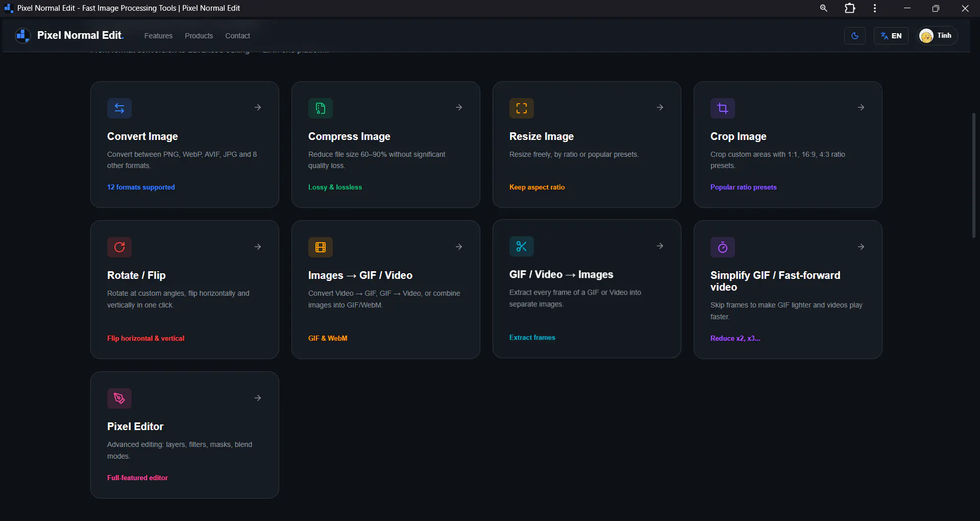
Task: Click Simplify GIF / Fast-forward video title
Action: [x=775, y=281]
